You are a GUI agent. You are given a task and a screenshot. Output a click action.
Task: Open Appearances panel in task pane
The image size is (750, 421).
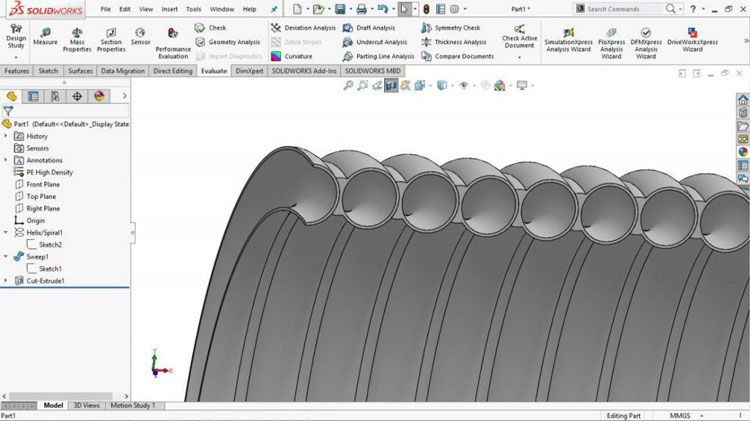[743, 151]
